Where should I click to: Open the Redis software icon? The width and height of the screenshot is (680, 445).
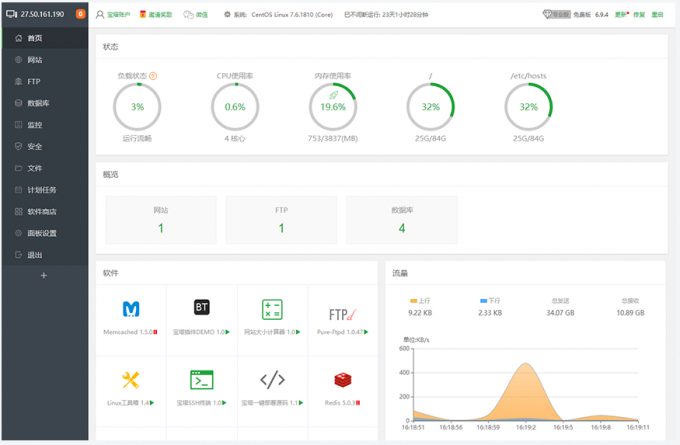click(343, 379)
